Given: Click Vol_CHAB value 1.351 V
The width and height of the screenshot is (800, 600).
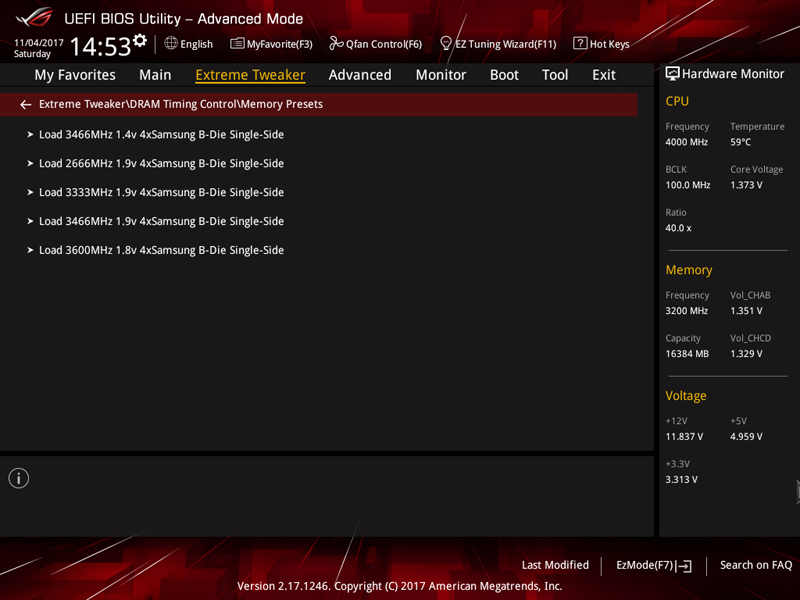Looking at the screenshot, I should tap(746, 311).
